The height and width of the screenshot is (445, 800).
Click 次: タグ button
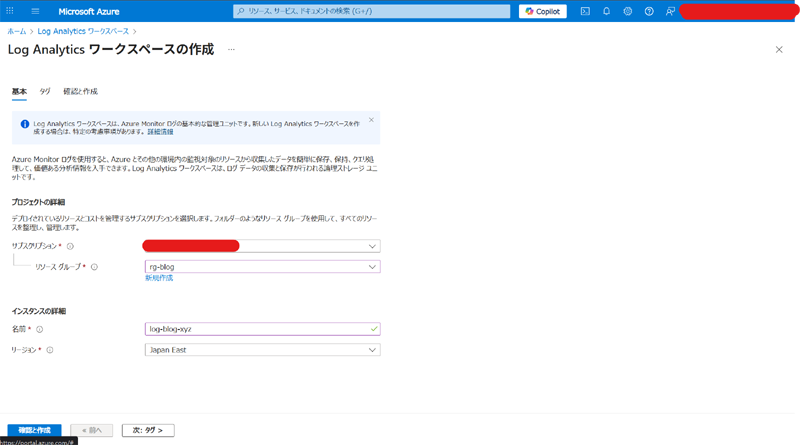coord(148,430)
